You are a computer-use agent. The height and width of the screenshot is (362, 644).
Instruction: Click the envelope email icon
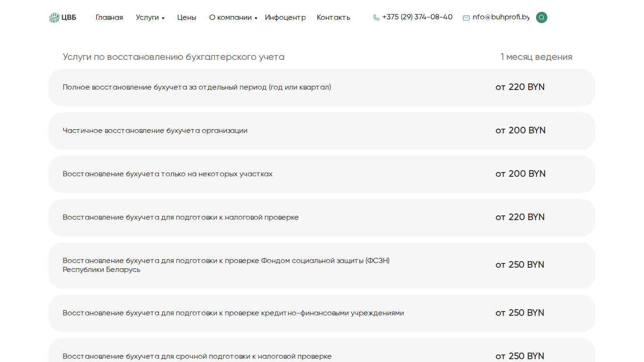pos(466,18)
